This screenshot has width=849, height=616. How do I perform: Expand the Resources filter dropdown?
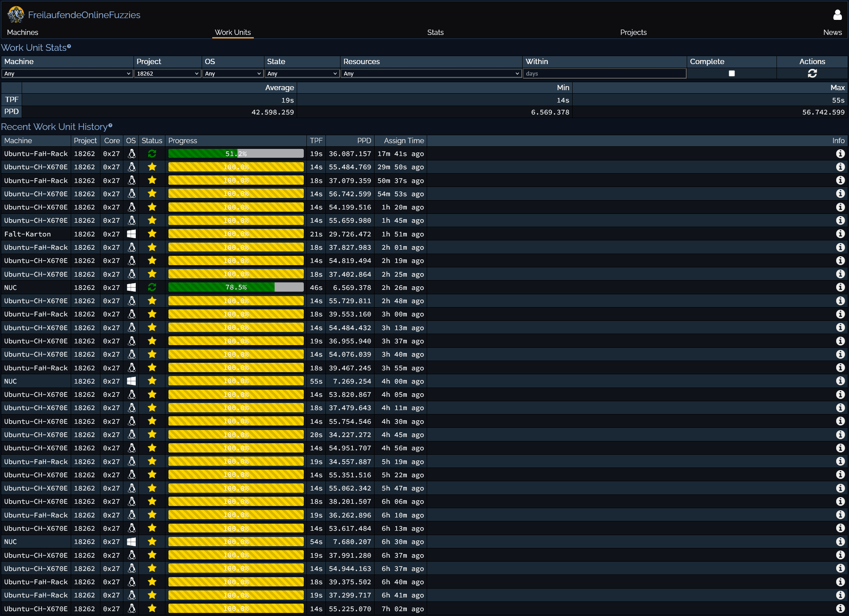pos(431,73)
